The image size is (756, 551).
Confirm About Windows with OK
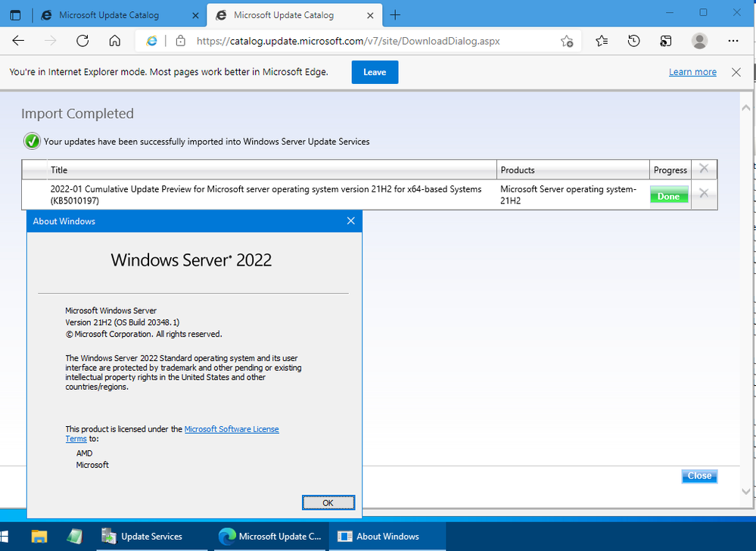coord(328,503)
